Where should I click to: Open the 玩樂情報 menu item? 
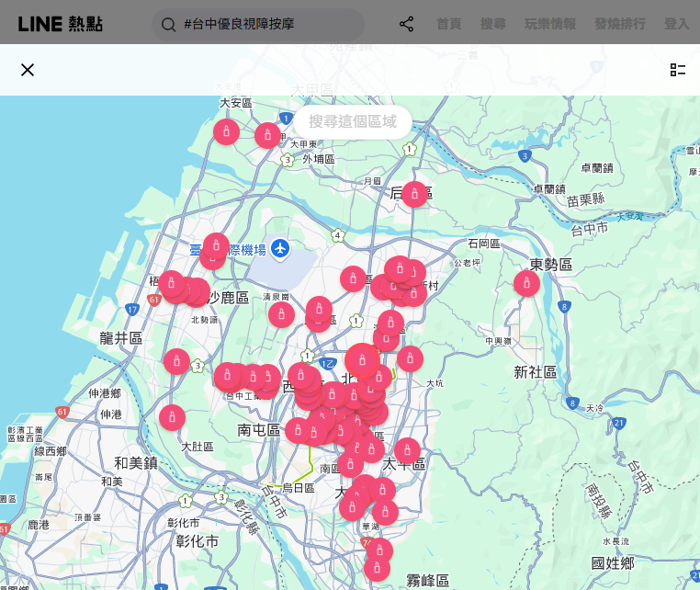(550, 24)
